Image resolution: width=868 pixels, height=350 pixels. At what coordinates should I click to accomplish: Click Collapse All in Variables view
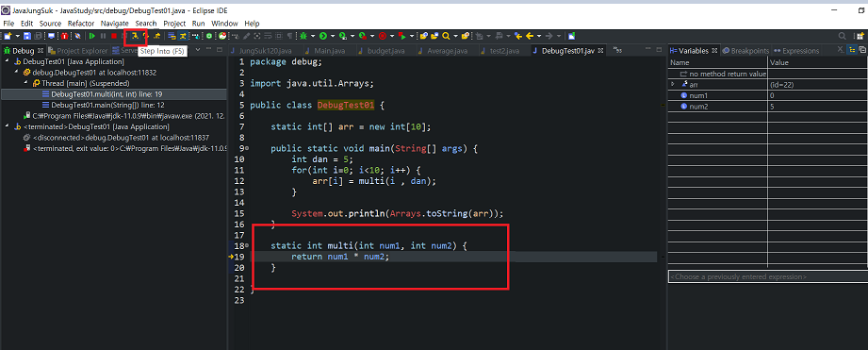862,50
